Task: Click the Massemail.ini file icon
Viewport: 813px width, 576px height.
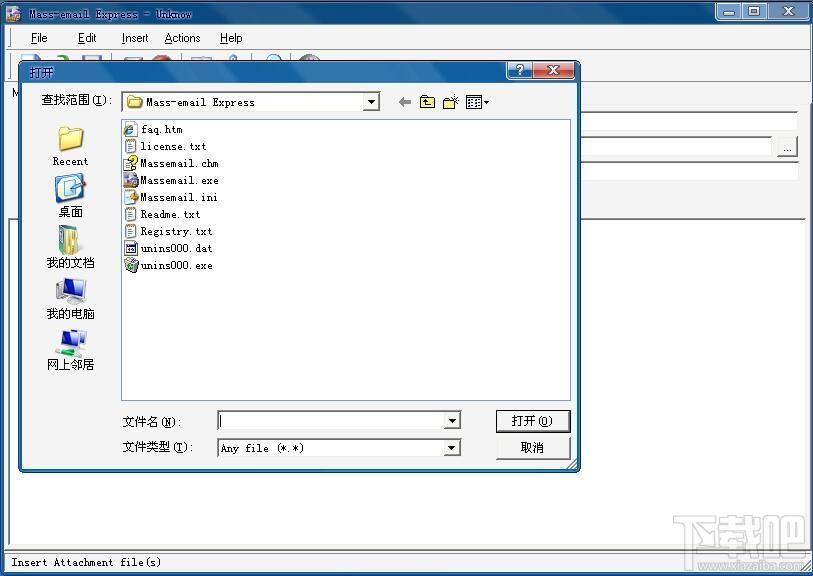Action: 131,198
